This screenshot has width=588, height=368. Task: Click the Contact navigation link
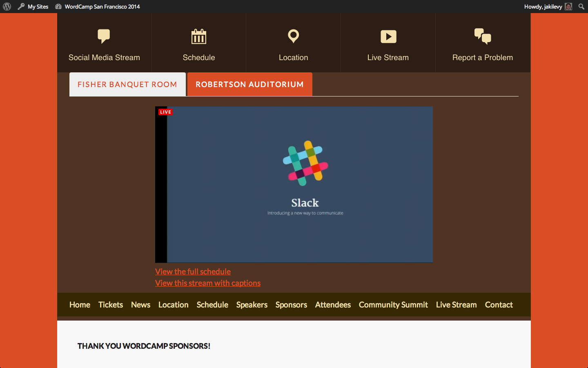[499, 305]
